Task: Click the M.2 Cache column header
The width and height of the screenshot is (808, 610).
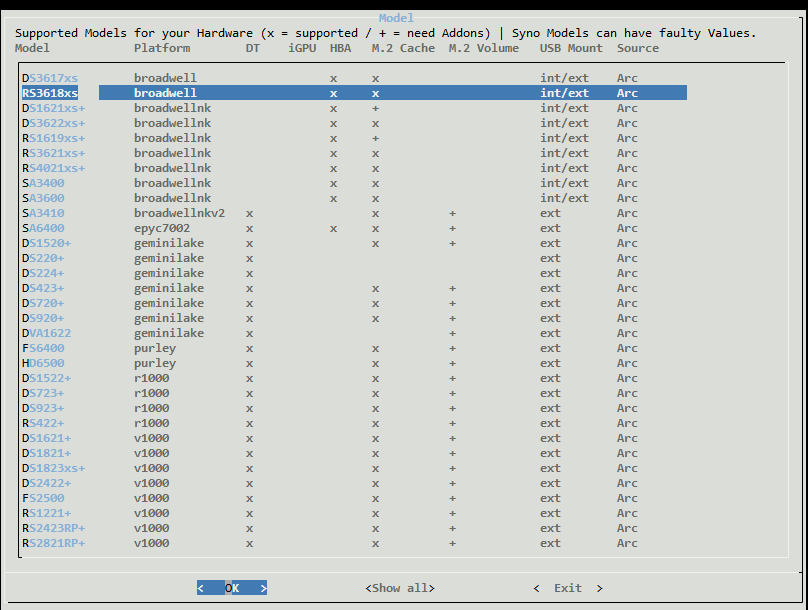Action: (403, 48)
